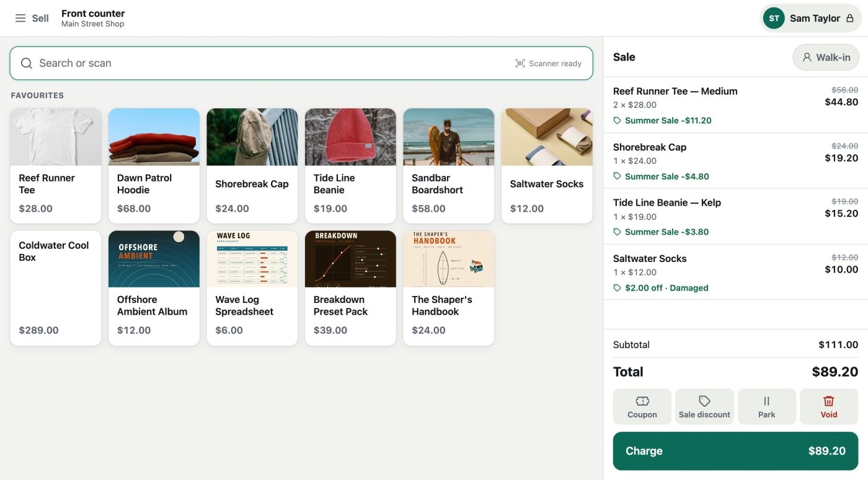Add Breakdown Preset Pack to the sale
The width and height of the screenshot is (868, 480).
(x=350, y=288)
